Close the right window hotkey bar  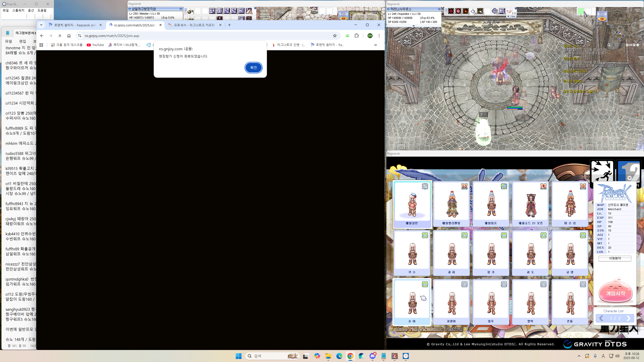coord(516,8)
